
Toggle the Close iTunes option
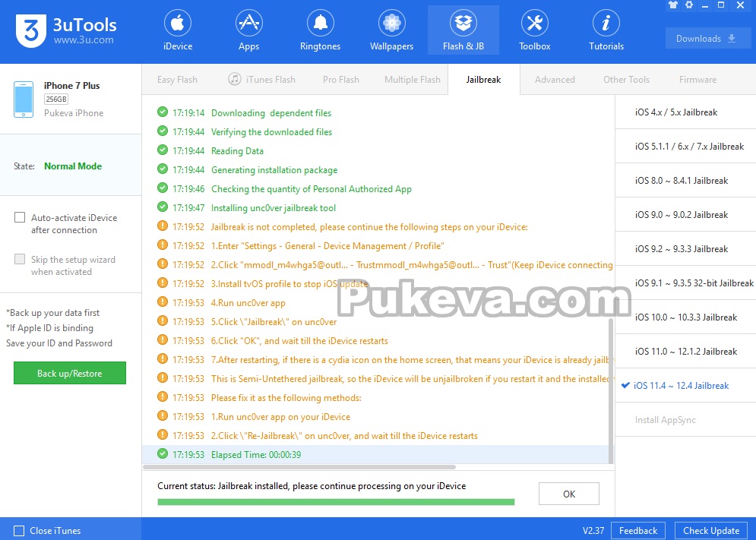click(21, 530)
